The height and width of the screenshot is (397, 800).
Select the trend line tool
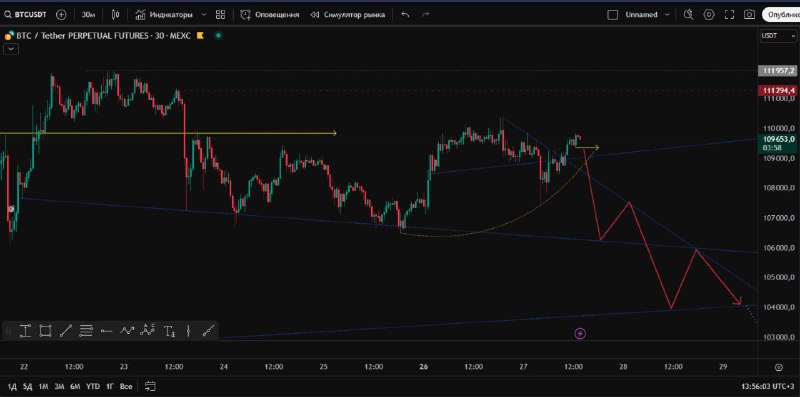(66, 331)
